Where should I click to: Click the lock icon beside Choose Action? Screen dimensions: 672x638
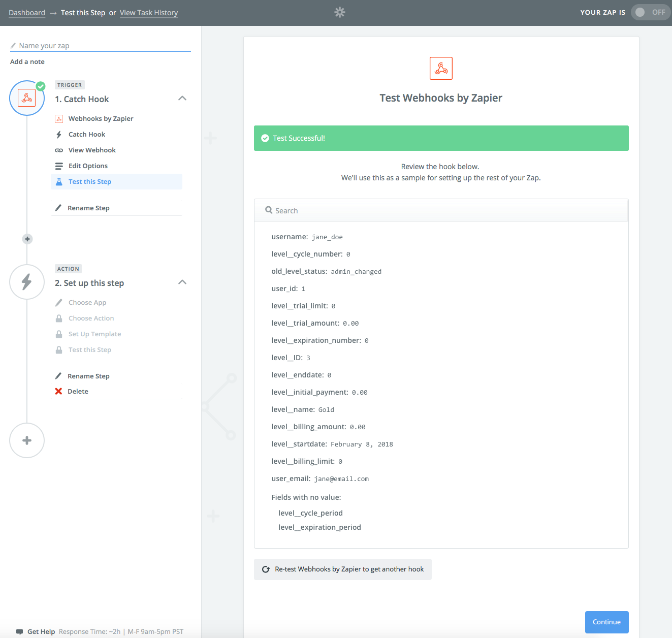pos(59,318)
